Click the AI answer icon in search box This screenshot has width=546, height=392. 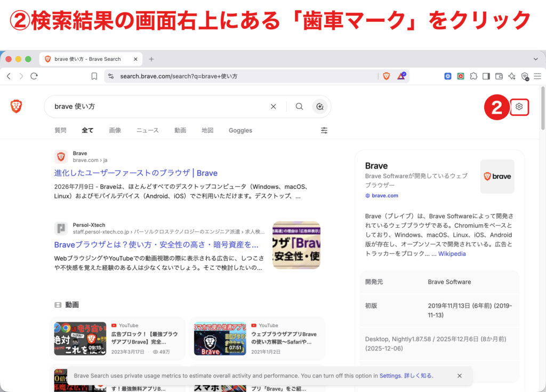320,107
